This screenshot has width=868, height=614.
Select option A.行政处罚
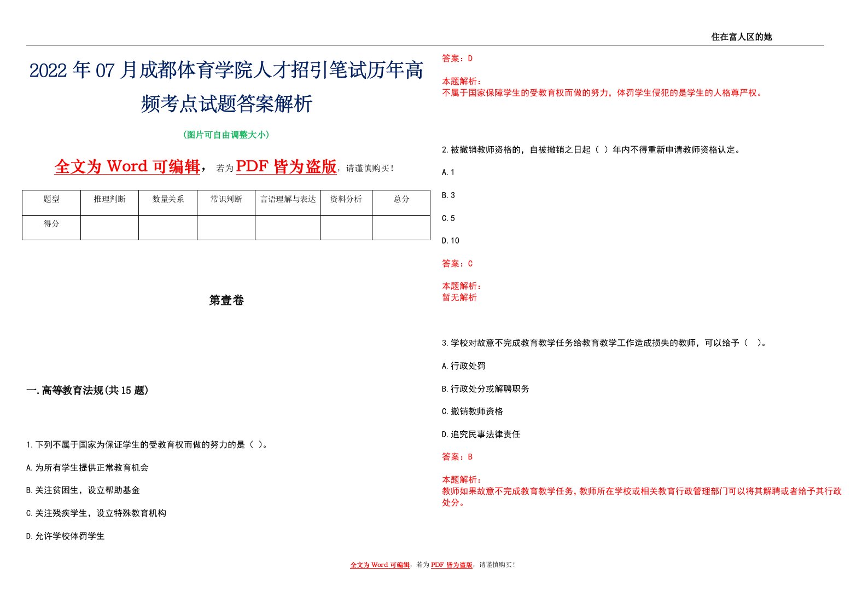click(x=464, y=366)
